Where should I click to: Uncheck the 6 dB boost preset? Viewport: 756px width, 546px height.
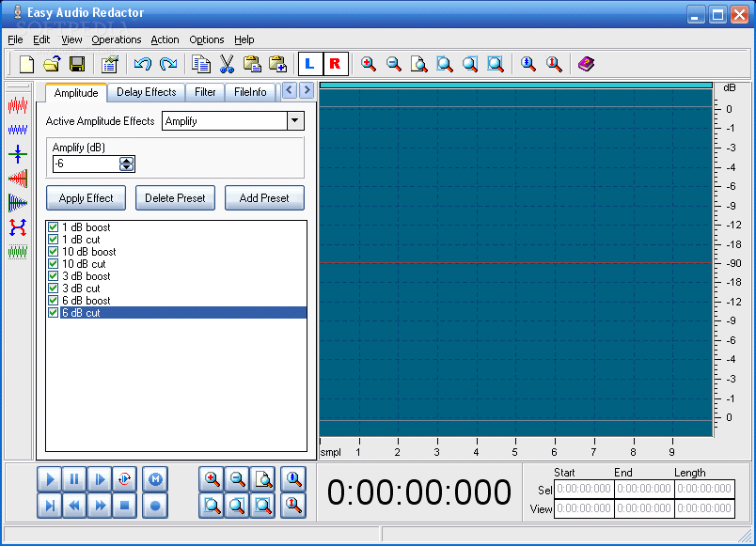pyautogui.click(x=54, y=300)
